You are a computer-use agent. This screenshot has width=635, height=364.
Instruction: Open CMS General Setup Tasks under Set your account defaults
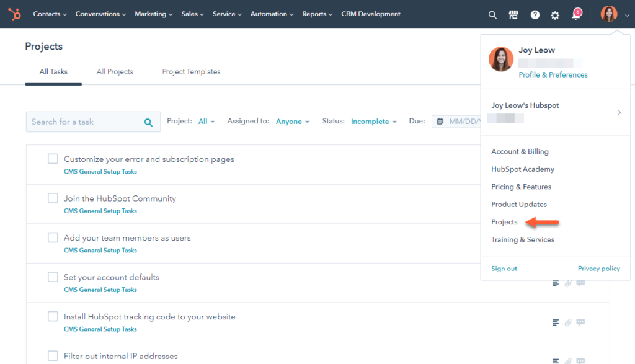(x=100, y=290)
